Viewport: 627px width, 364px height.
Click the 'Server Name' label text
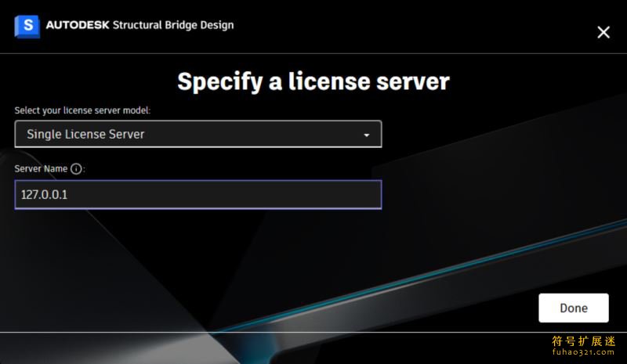coord(41,168)
